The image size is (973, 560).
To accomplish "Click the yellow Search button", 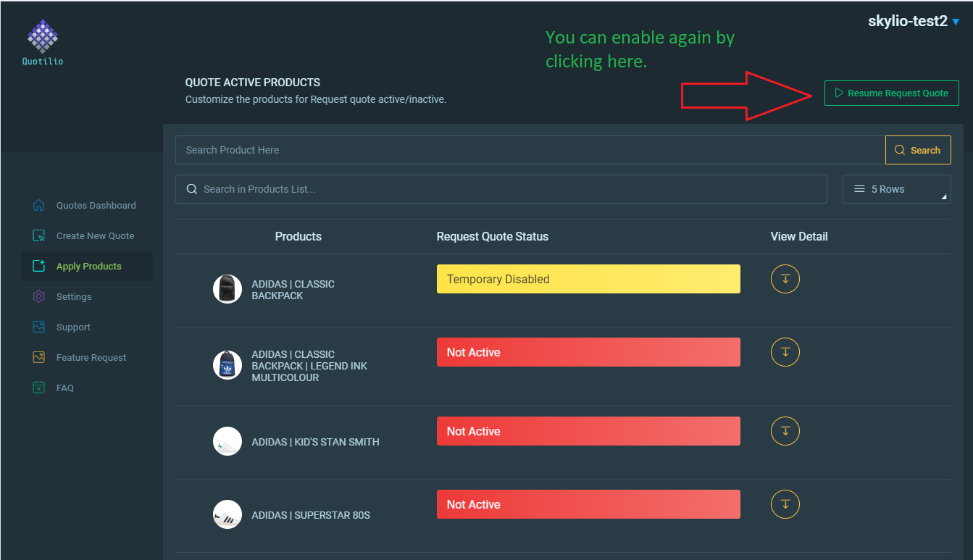I will coord(918,150).
